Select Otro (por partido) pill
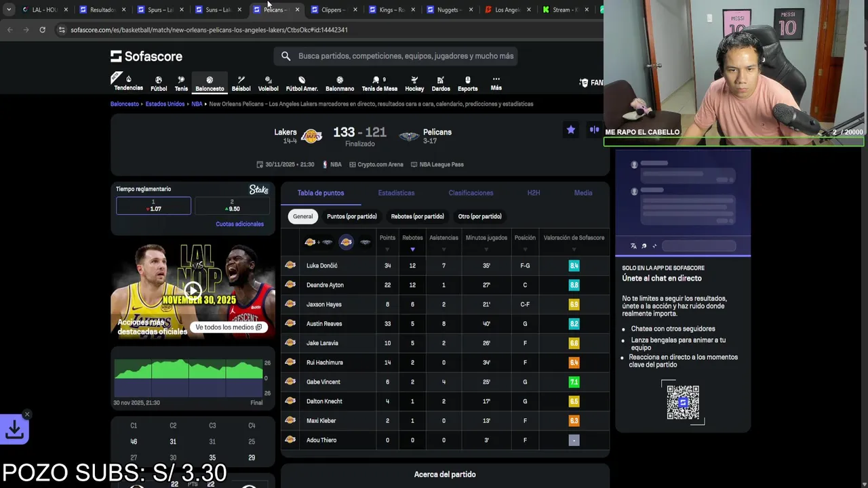This screenshot has height=488, width=868. 479,216
